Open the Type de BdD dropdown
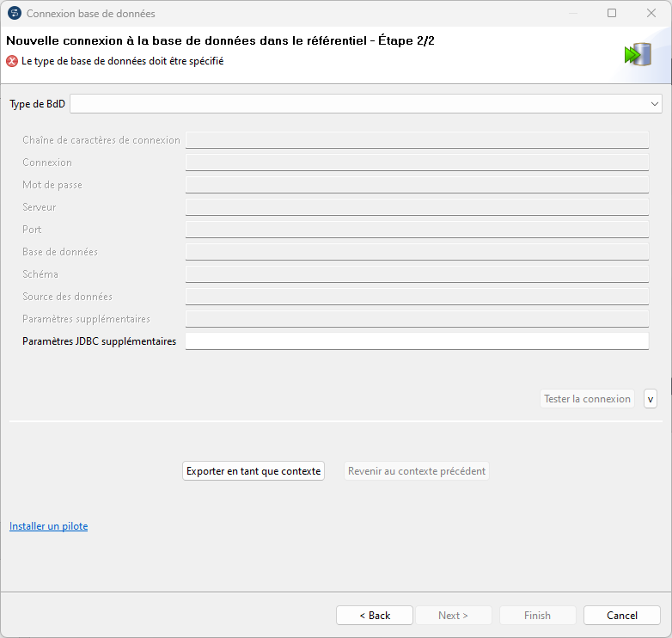672x638 pixels. (x=366, y=104)
